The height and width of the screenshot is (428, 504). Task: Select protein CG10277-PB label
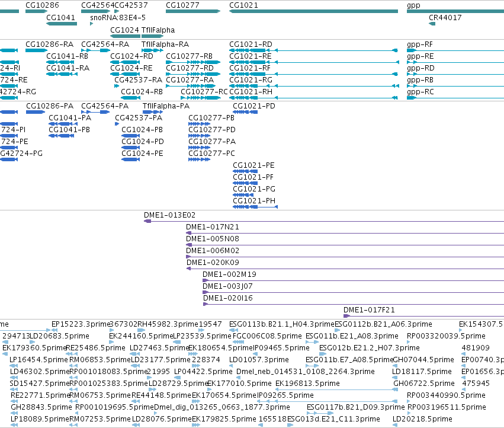(211, 118)
